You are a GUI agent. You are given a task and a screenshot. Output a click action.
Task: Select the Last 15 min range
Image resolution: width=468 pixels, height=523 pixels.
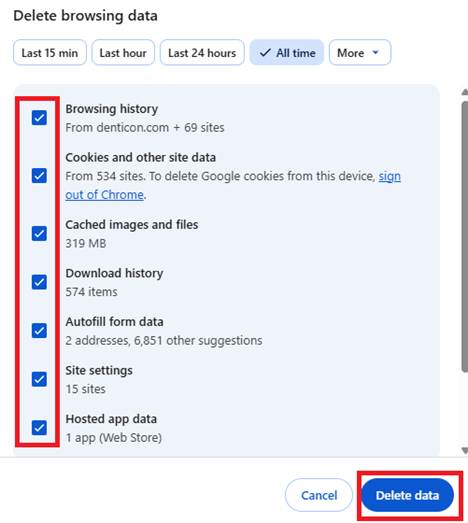pos(50,53)
